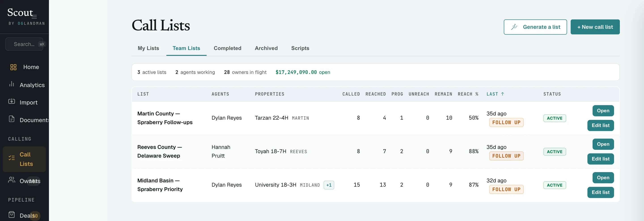Click the ACTIVE status badge in Midland Basin row
The height and width of the screenshot is (221, 644).
coord(555,185)
